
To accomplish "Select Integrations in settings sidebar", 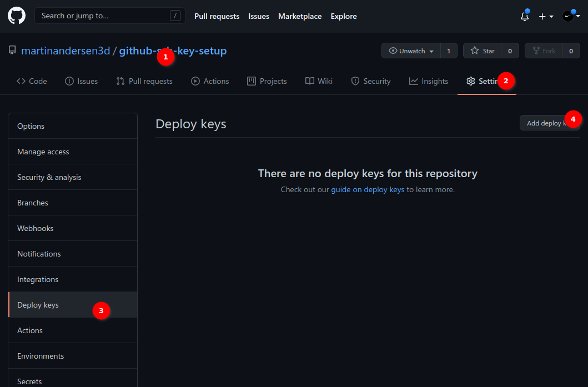I will coord(73,279).
